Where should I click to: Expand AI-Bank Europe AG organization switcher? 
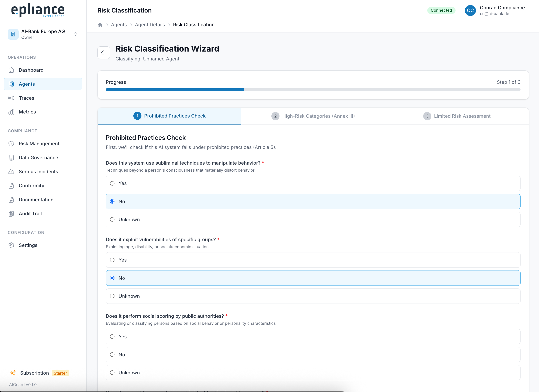[43, 34]
